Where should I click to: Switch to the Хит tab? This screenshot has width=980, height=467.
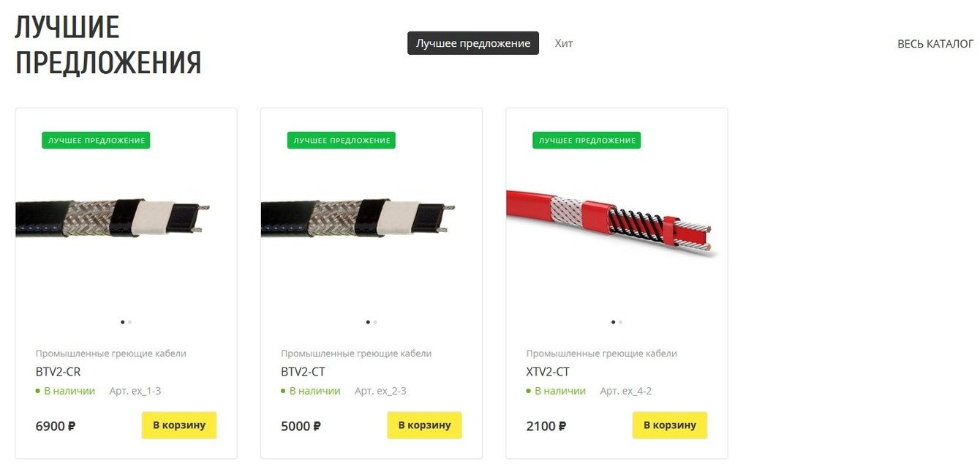[x=564, y=43]
